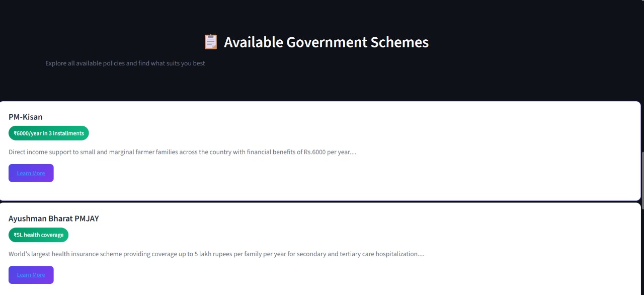Click the Explore all available policies subtitle

coord(125,63)
